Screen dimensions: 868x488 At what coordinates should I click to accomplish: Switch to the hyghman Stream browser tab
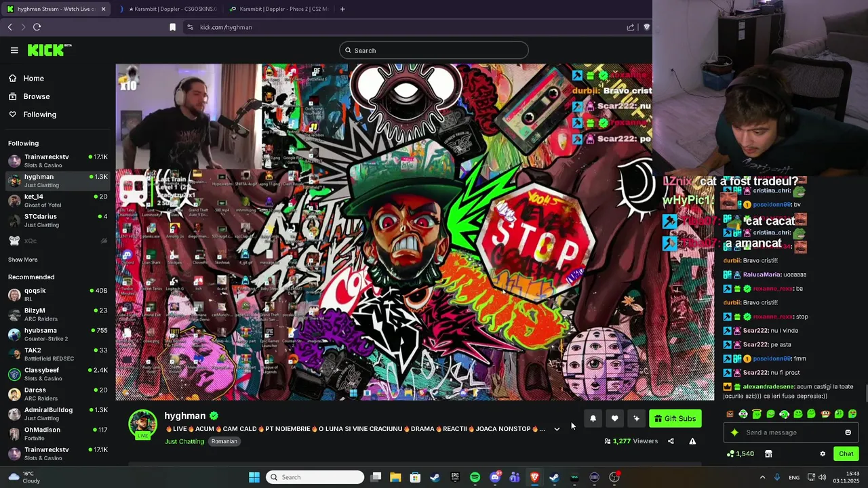(56, 9)
